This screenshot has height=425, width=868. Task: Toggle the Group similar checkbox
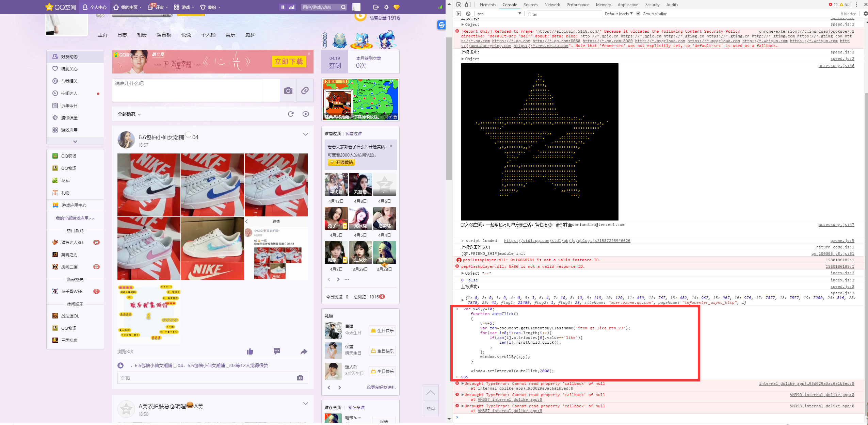coord(639,14)
